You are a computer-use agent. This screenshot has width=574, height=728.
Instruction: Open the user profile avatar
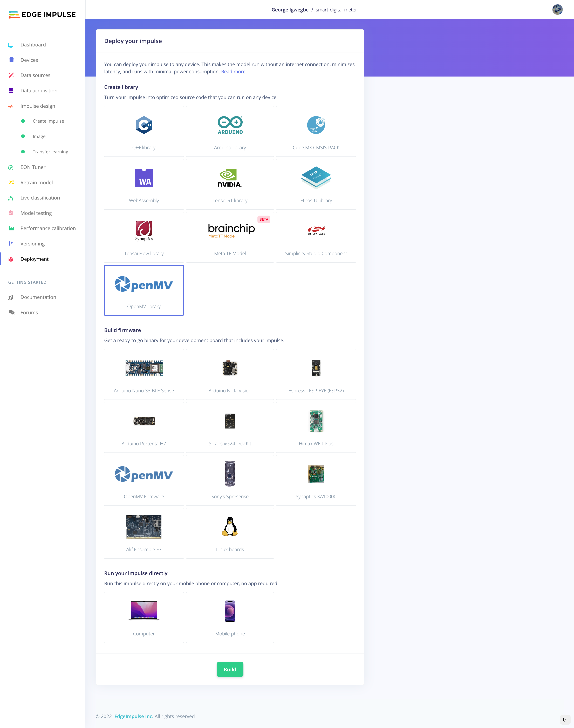click(558, 9)
